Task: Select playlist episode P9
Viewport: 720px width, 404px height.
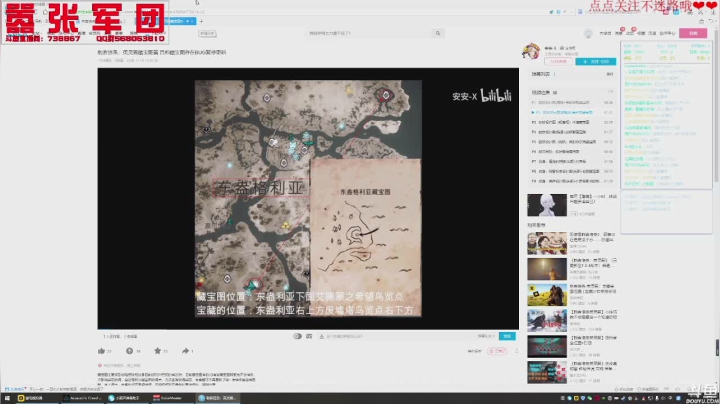Action: tap(572, 181)
